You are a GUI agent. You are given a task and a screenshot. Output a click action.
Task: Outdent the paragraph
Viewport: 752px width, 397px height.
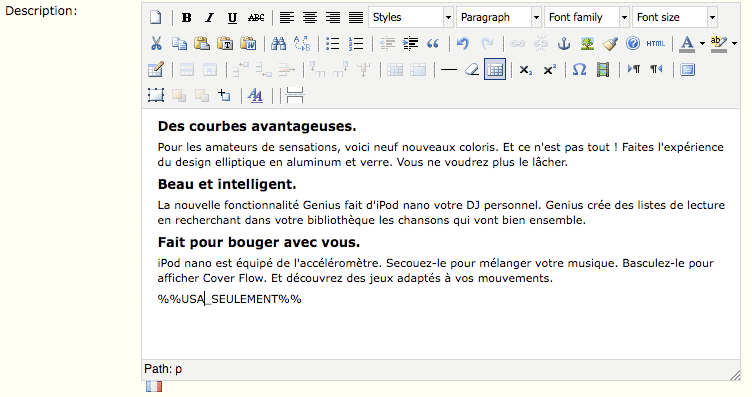(x=387, y=44)
